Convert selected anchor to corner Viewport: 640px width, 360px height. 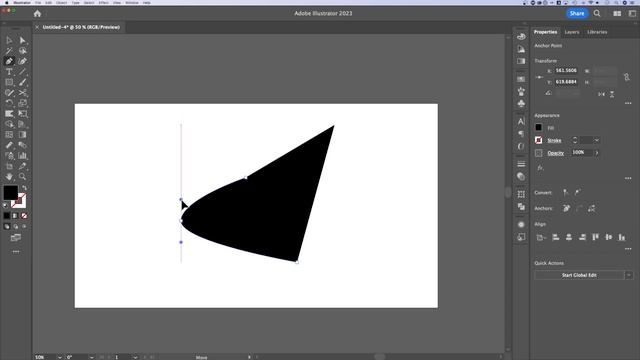(x=566, y=192)
